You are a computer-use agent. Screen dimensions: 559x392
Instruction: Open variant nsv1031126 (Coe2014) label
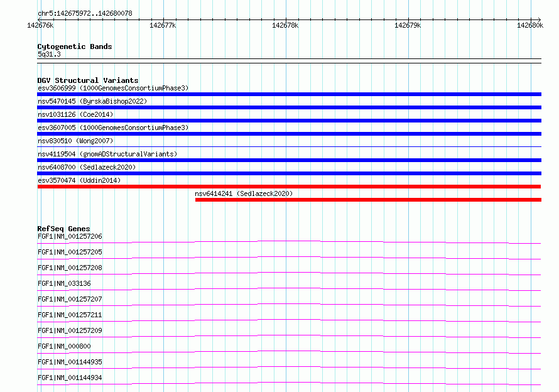(75, 114)
